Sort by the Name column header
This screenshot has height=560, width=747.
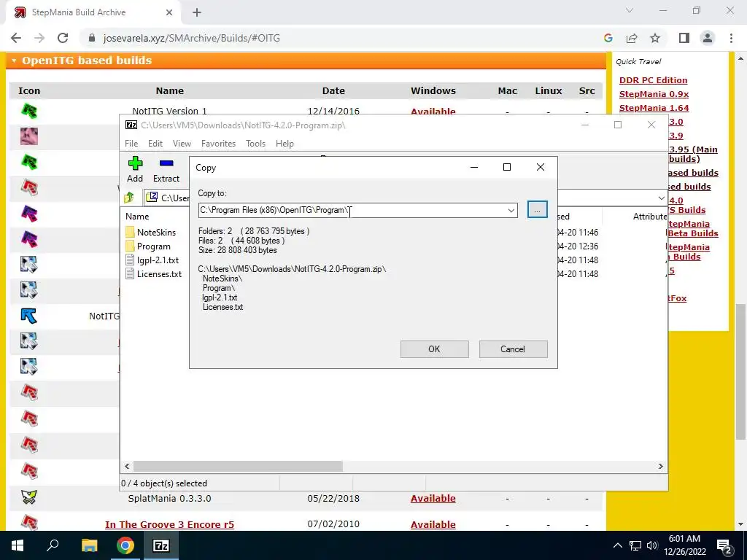(137, 216)
